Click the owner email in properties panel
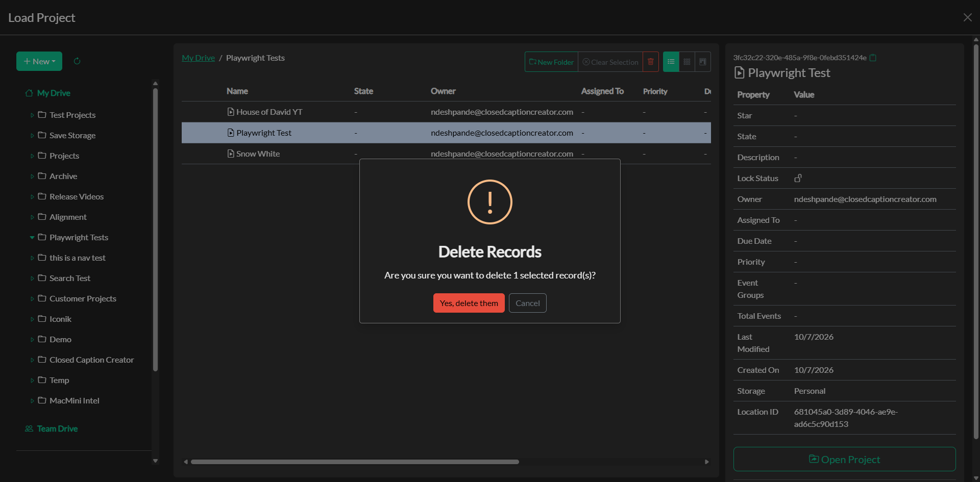The image size is (980, 482). point(865,199)
